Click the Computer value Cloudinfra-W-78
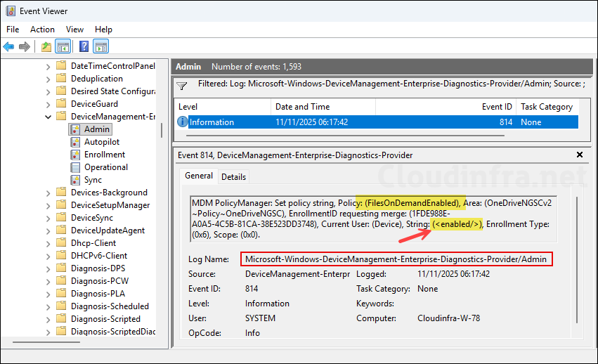Viewport: 598px width, 364px height. coord(448,318)
